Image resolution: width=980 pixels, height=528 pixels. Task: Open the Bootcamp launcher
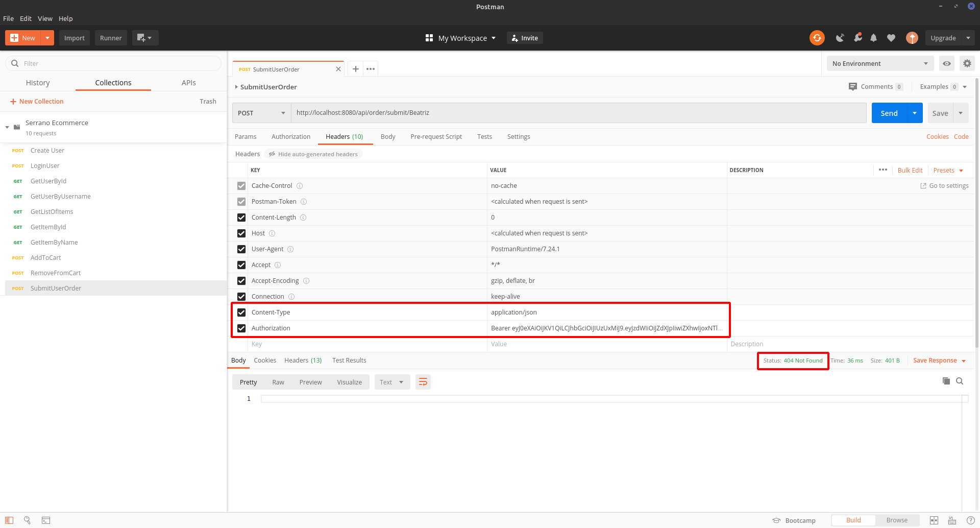tap(794, 520)
